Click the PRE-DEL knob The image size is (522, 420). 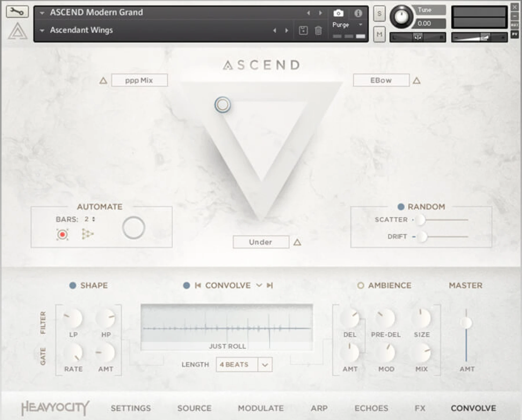point(386,318)
